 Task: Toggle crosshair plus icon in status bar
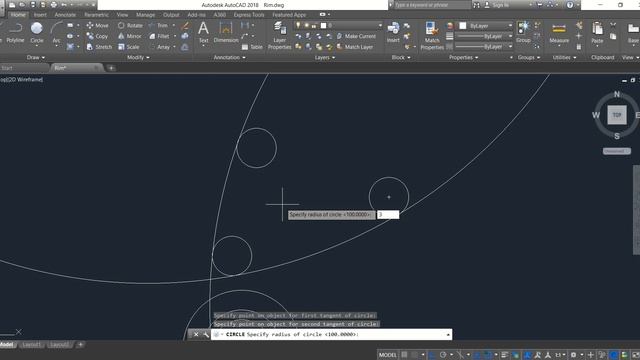tap(591, 355)
